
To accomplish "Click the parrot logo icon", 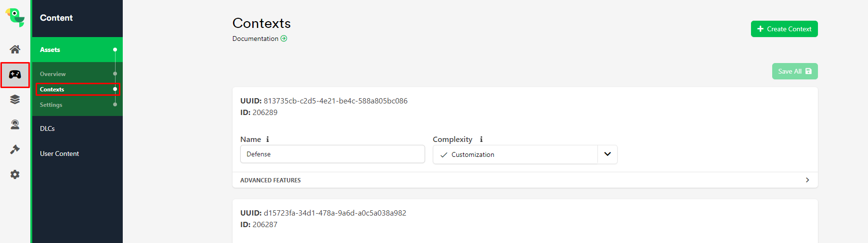I will (15, 17).
